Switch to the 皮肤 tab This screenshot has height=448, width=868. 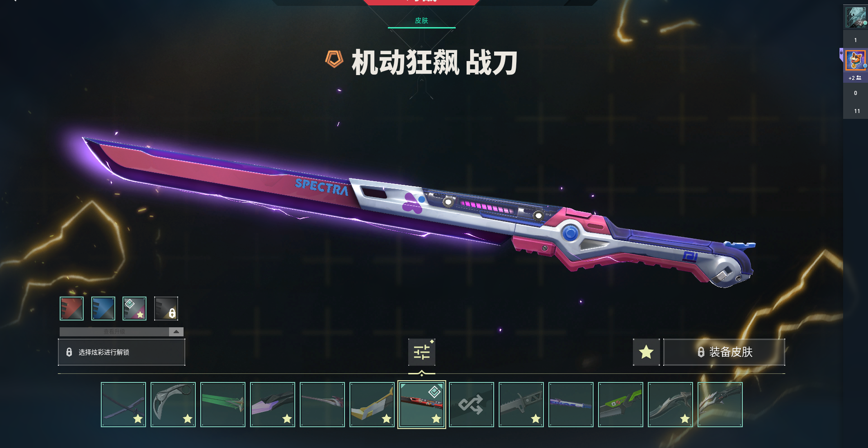click(x=421, y=21)
